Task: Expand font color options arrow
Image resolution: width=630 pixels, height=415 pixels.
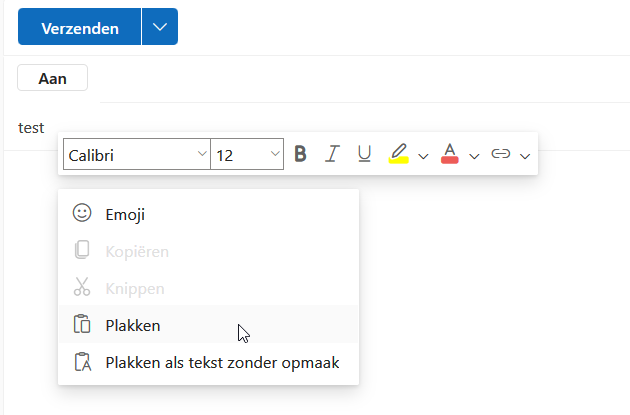Action: click(x=474, y=156)
